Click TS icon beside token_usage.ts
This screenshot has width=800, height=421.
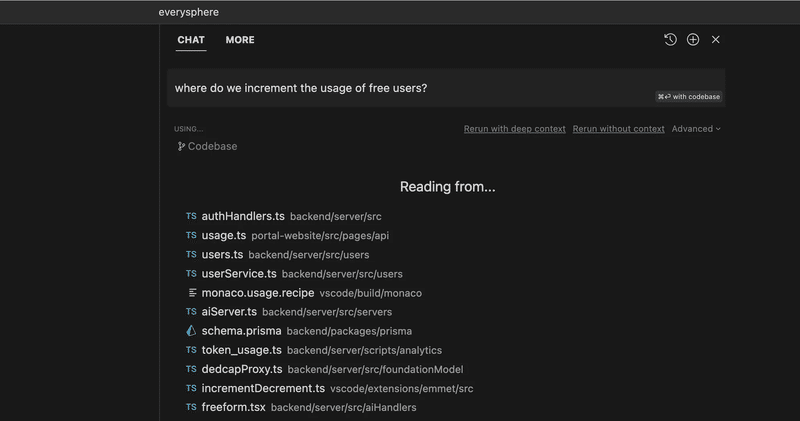(x=191, y=350)
